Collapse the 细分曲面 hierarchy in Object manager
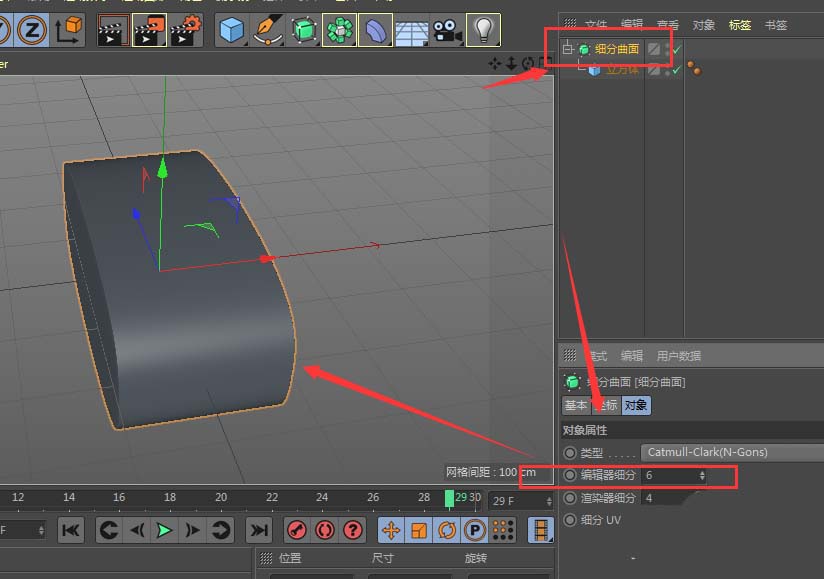 click(567, 49)
